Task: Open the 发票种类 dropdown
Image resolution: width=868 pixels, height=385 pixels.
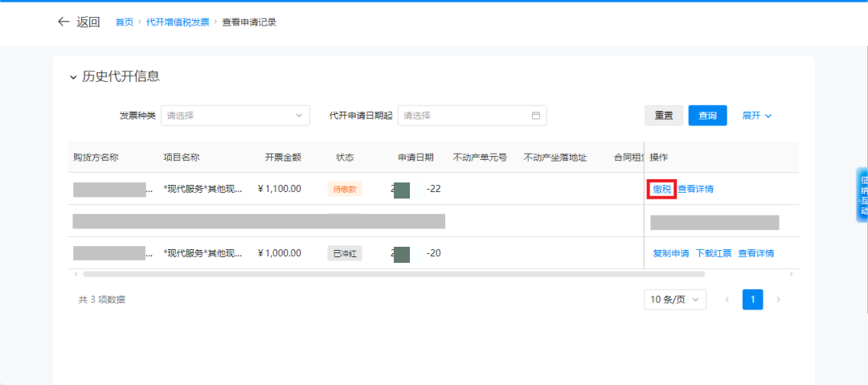Action: 235,116
